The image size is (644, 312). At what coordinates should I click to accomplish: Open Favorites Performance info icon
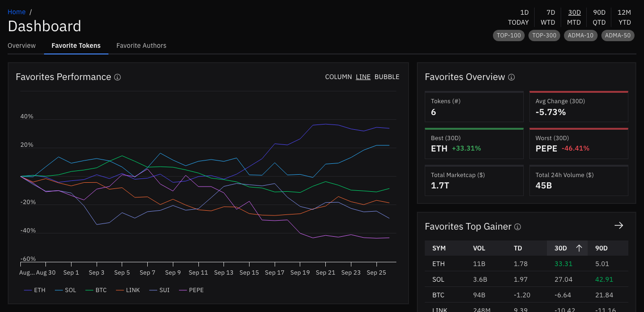coord(117,77)
